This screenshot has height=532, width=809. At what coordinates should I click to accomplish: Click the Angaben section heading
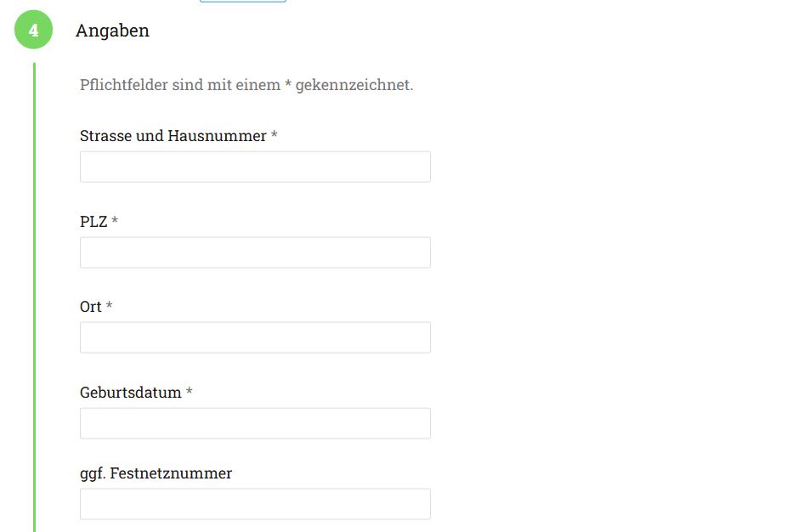pos(112,31)
